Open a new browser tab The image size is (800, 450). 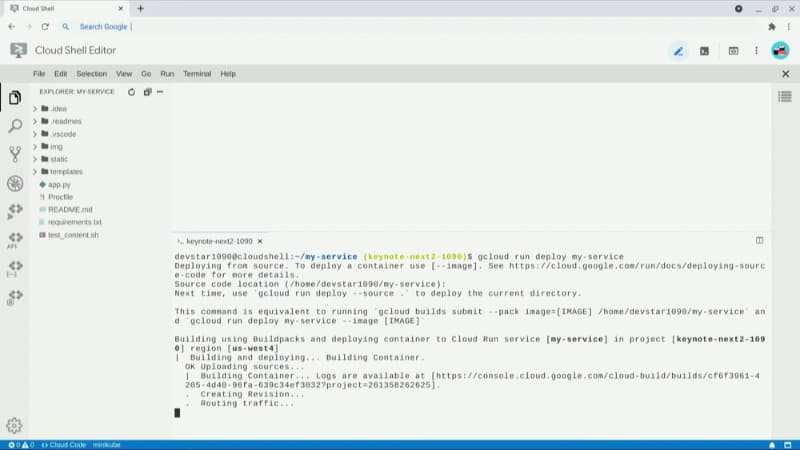click(140, 8)
